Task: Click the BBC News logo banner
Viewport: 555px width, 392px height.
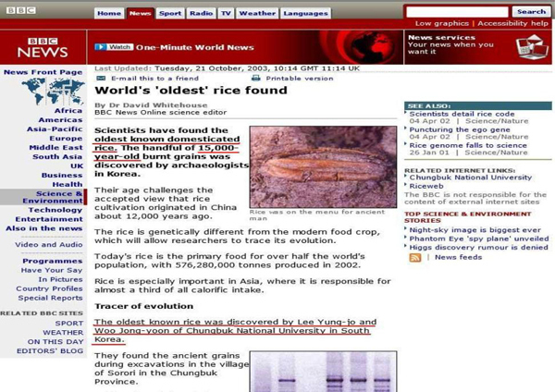Action: [x=43, y=47]
